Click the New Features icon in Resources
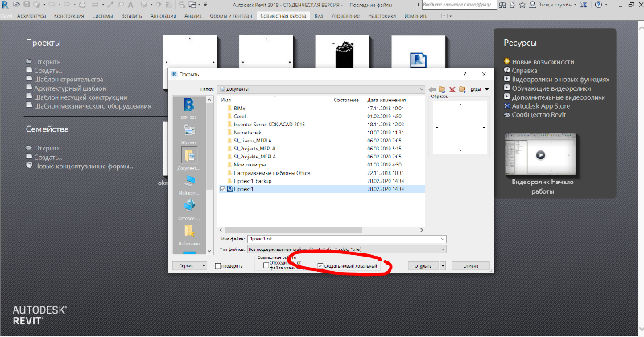Image resolution: width=644 pixels, height=337 pixels. pos(507,61)
